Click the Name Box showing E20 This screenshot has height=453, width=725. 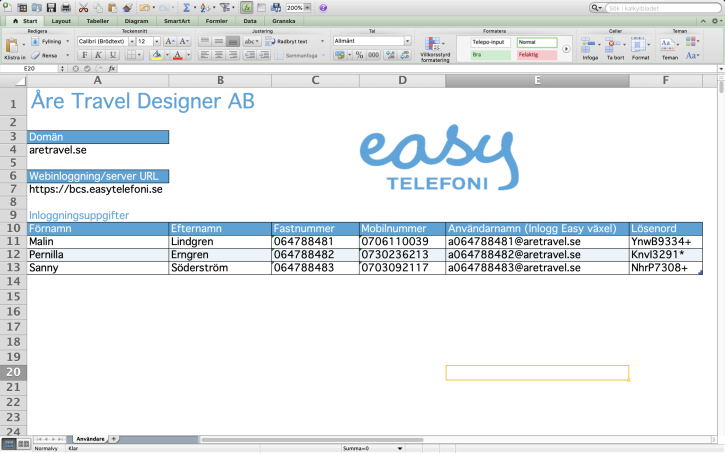click(x=30, y=68)
